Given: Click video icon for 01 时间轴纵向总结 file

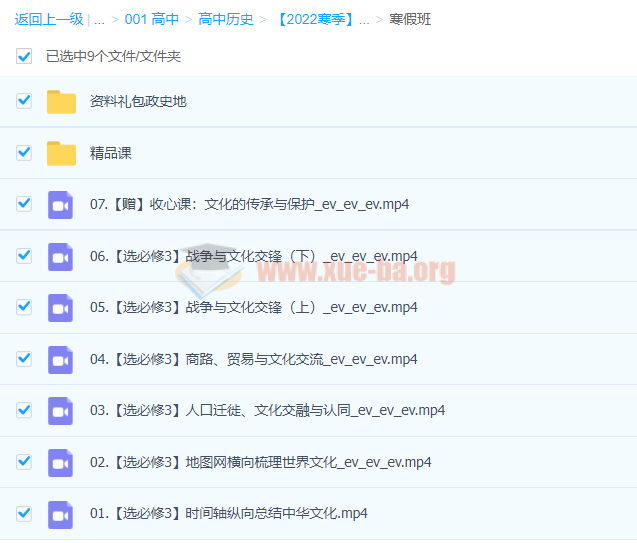Looking at the screenshot, I should tap(61, 514).
